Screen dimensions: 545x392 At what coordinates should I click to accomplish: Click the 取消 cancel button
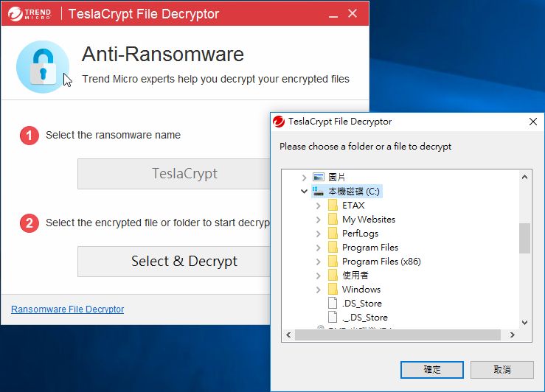(502, 369)
